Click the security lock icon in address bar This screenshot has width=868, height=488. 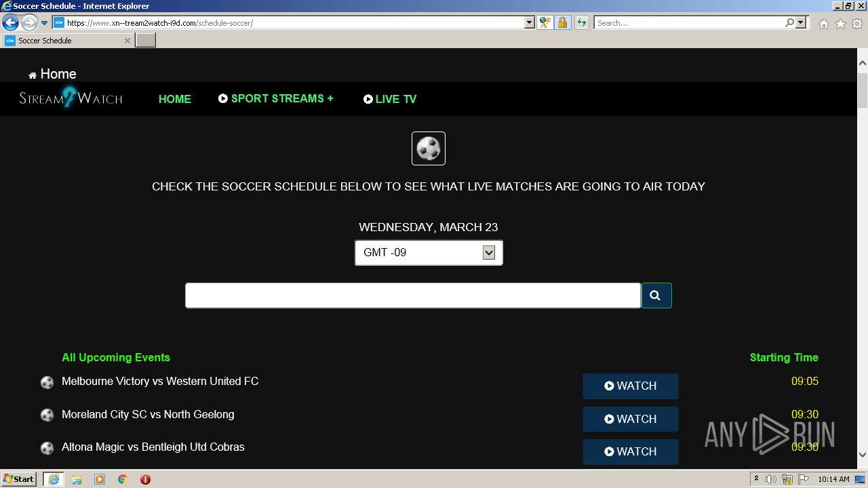(562, 23)
